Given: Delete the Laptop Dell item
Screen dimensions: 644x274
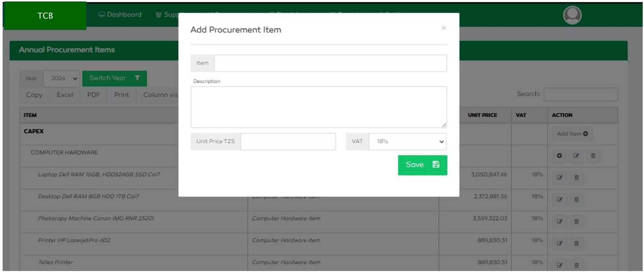Looking at the screenshot, I should point(576,178).
